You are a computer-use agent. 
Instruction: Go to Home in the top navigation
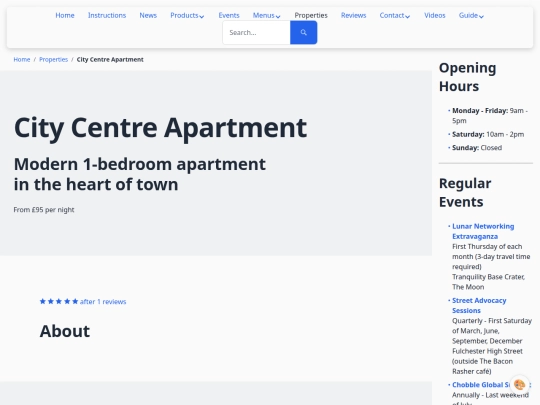click(65, 15)
